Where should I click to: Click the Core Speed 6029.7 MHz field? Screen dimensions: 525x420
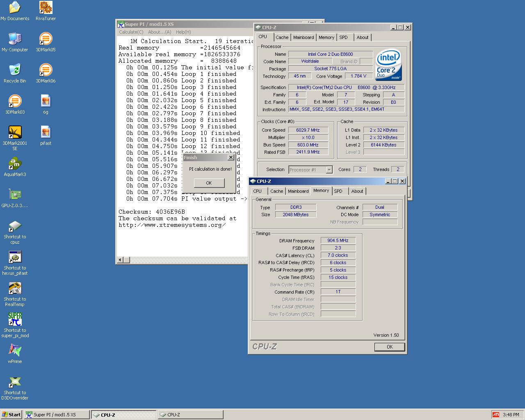pos(308,130)
